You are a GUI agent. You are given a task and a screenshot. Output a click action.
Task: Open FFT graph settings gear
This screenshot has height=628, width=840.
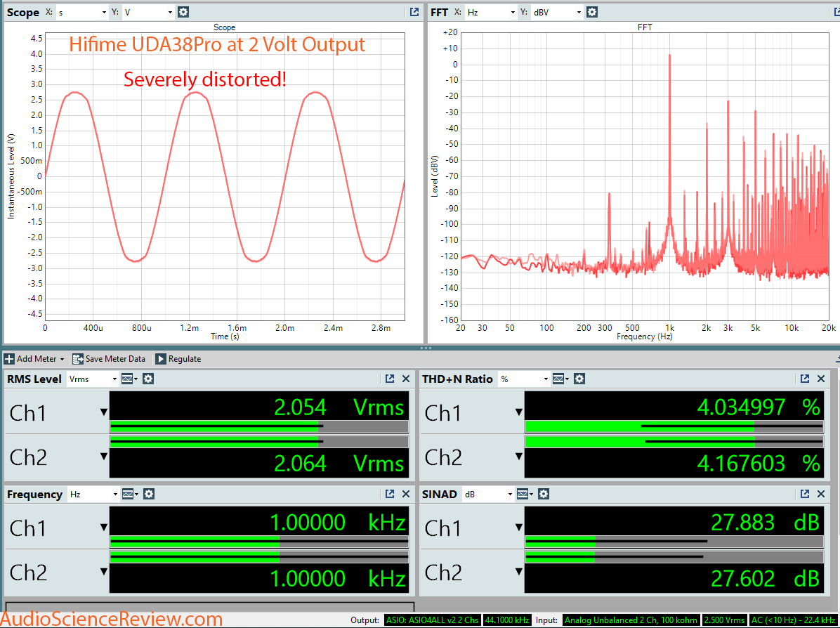[592, 12]
